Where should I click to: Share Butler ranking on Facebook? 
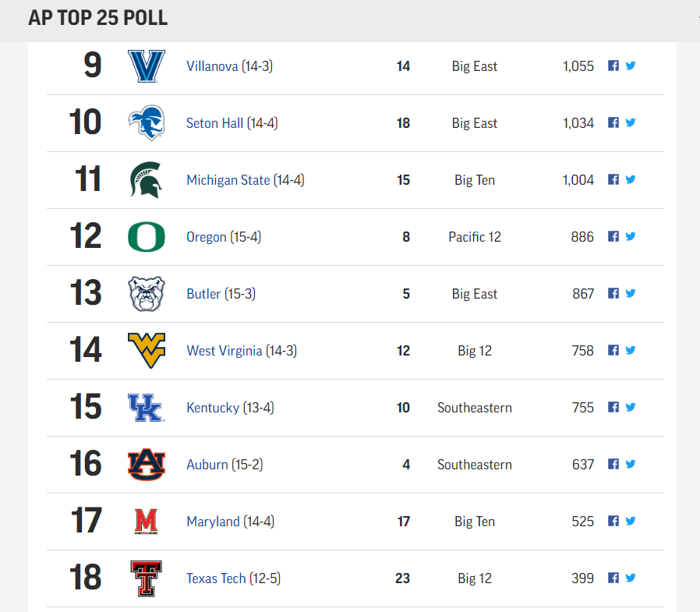point(613,293)
